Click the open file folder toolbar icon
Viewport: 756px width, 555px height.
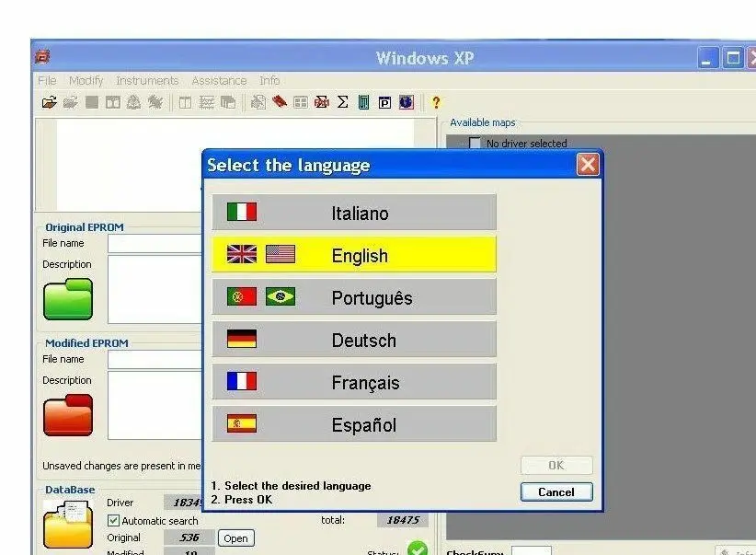(49, 102)
